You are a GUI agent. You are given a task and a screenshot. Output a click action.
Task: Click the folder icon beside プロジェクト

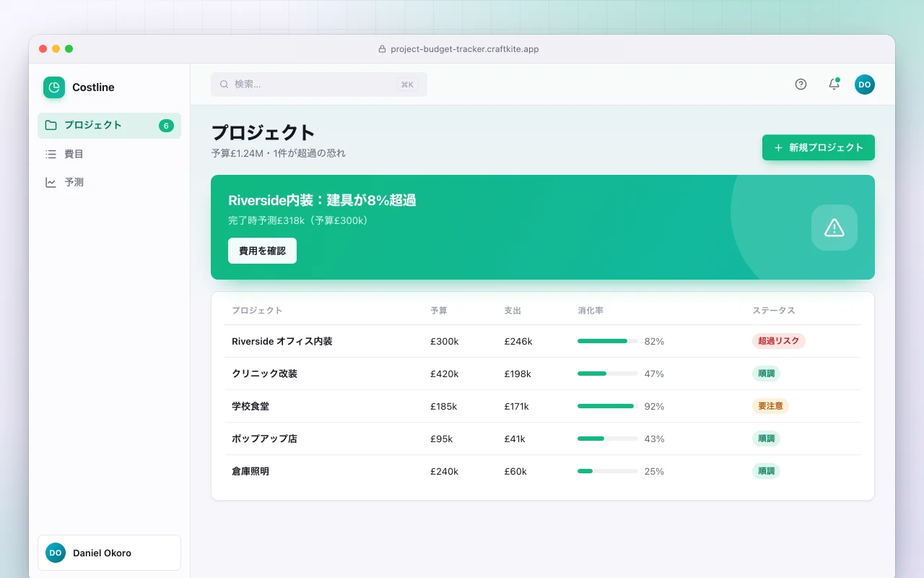pyautogui.click(x=51, y=125)
